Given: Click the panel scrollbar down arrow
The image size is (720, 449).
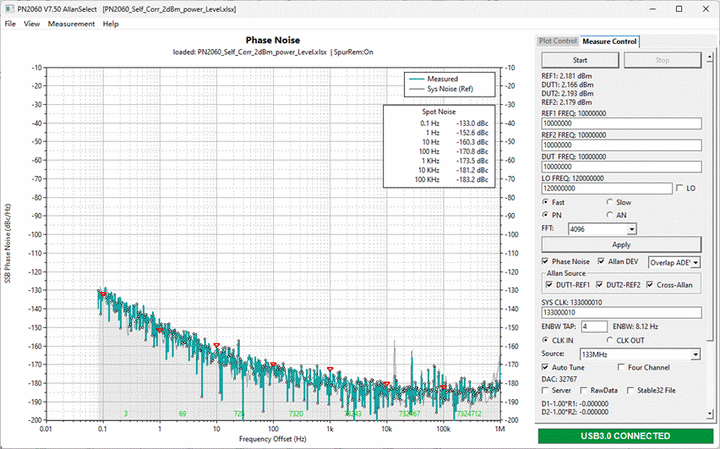Looking at the screenshot, I should [x=711, y=415].
